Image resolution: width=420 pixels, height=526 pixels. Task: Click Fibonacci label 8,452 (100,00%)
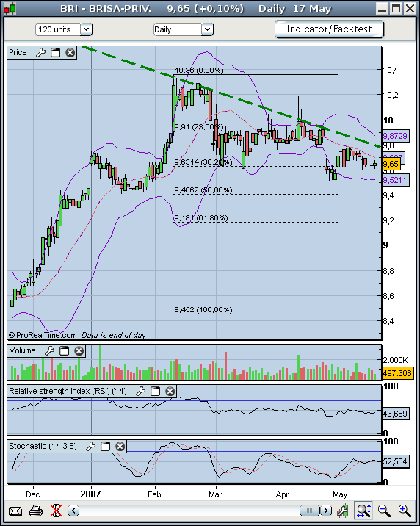pos(203,309)
